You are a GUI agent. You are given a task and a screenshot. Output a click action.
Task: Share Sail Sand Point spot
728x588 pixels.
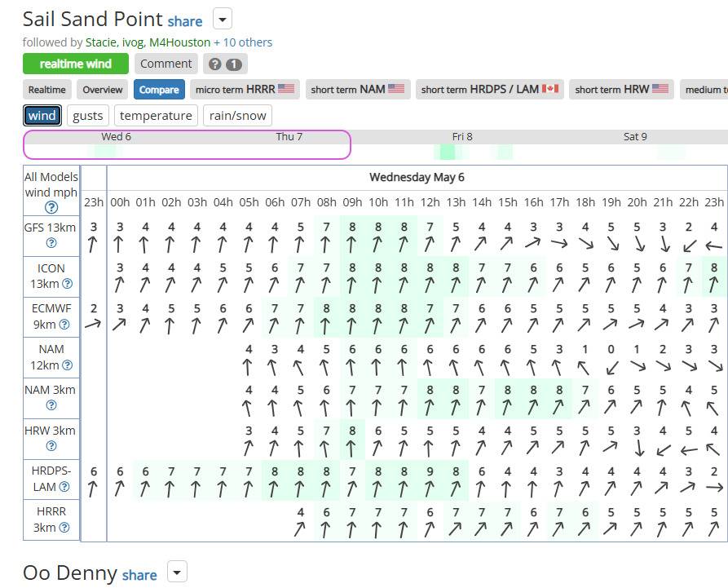185,21
